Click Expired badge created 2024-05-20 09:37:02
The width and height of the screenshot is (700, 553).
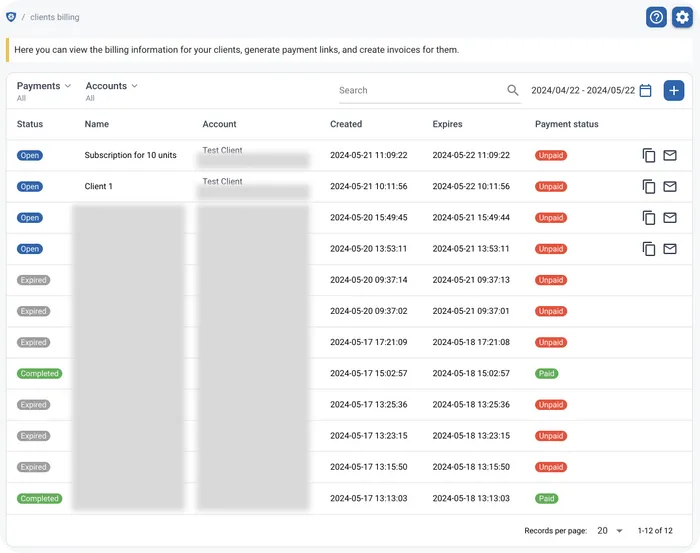[33, 311]
